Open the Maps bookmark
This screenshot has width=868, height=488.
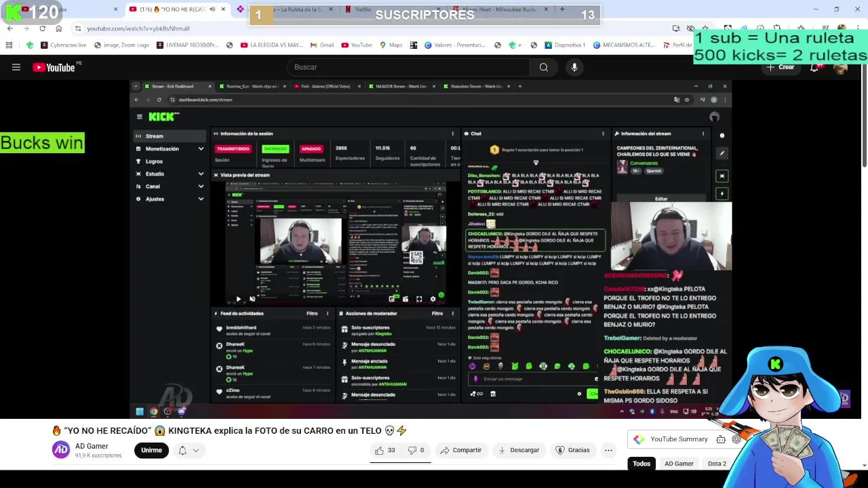[391, 45]
